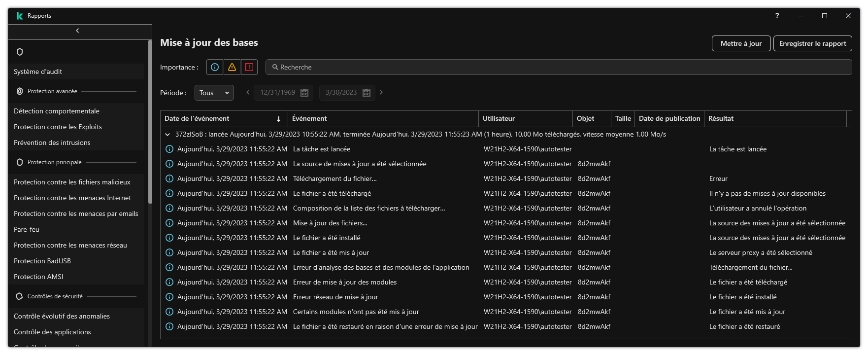Open the Période dropdown set to Tous
The height and width of the screenshot is (355, 868).
pos(214,93)
